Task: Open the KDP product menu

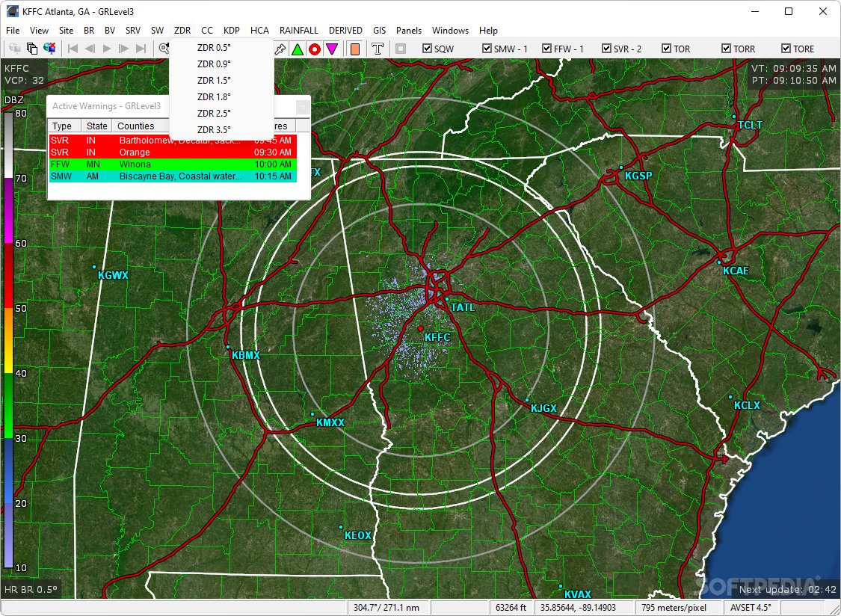Action: [232, 31]
